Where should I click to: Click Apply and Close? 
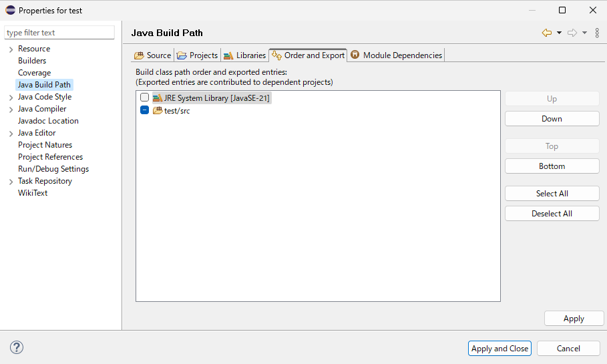click(x=499, y=349)
